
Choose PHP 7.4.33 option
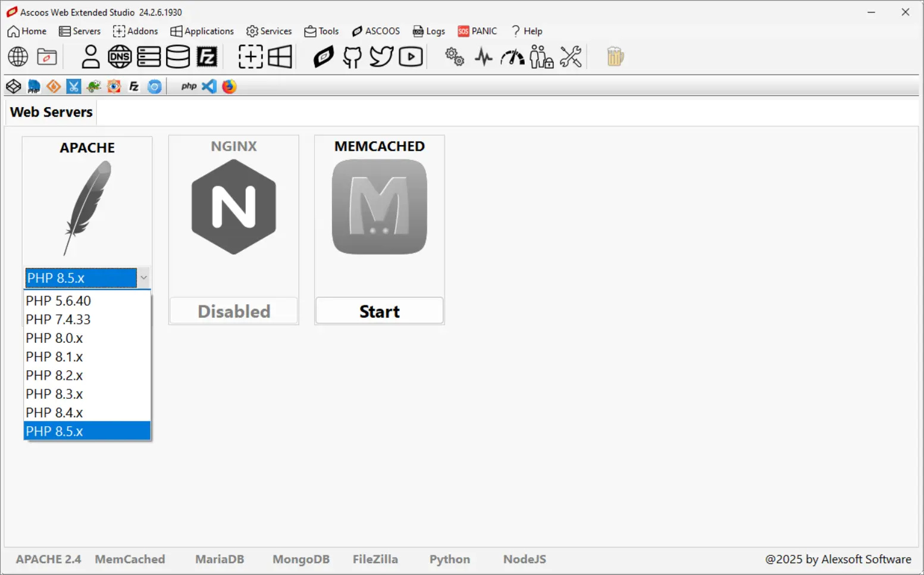click(x=87, y=320)
